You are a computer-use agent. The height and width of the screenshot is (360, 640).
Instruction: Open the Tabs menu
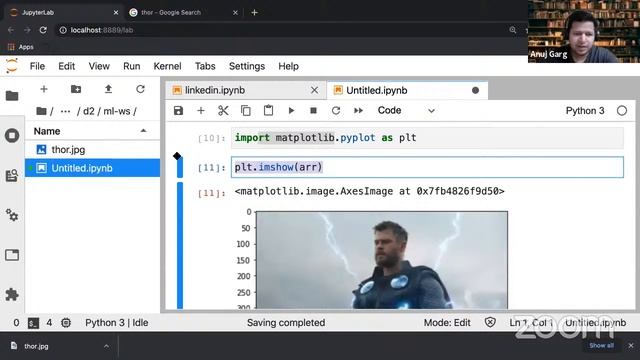[205, 66]
